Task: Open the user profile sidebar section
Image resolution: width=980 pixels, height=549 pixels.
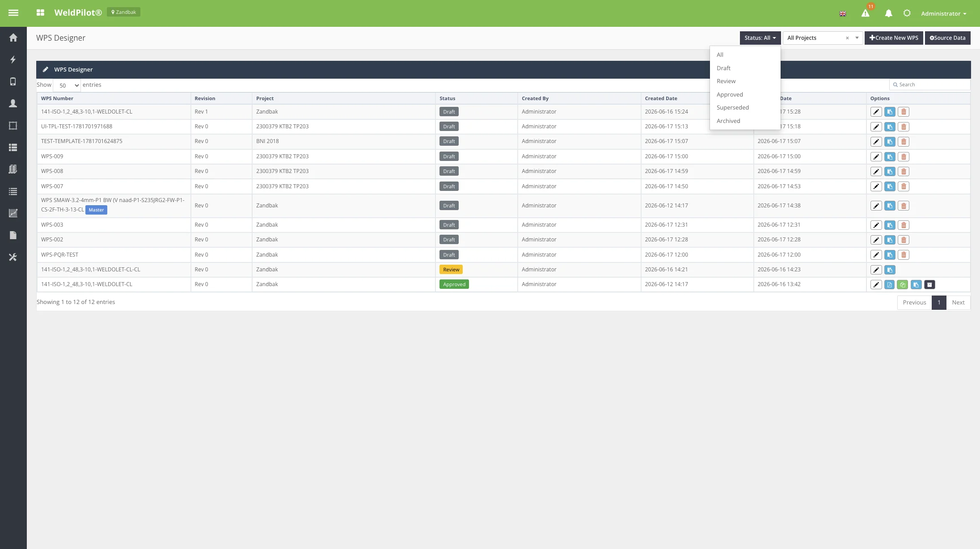Action: coord(13,103)
